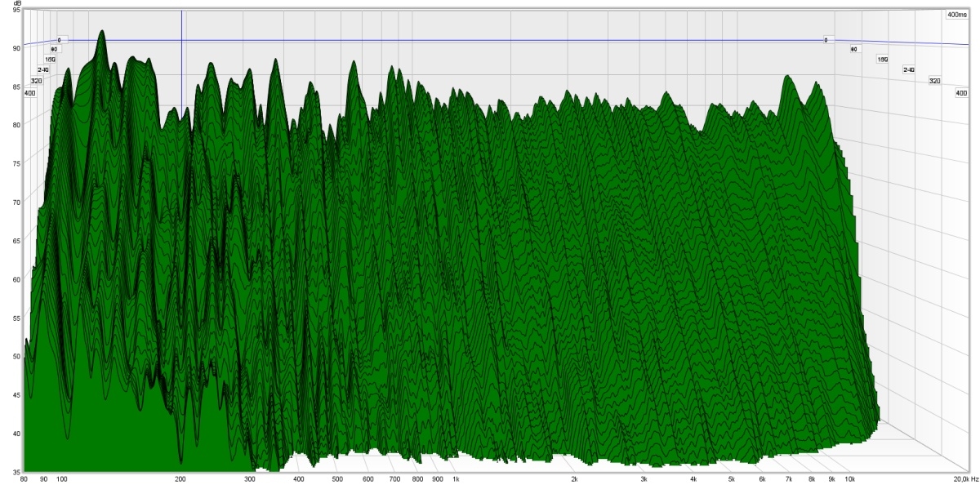The height and width of the screenshot is (485, 980).
Task: Pick the right-side 240 ms time marker
Action: [x=908, y=70]
